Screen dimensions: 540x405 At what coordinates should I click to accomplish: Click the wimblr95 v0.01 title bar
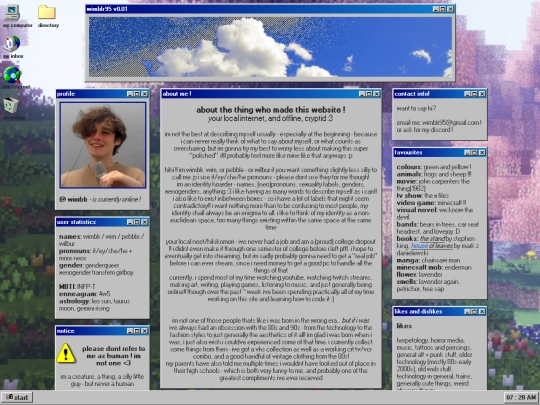point(270,9)
